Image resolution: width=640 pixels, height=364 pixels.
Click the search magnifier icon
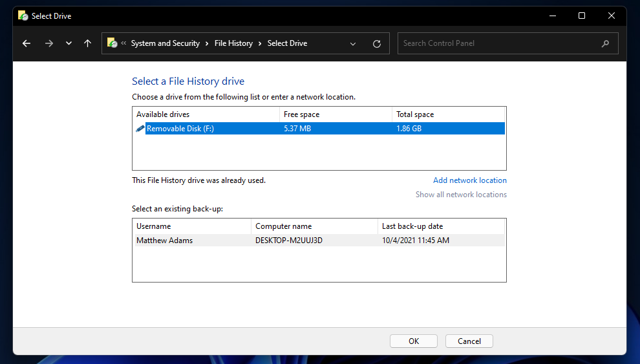pyautogui.click(x=605, y=43)
